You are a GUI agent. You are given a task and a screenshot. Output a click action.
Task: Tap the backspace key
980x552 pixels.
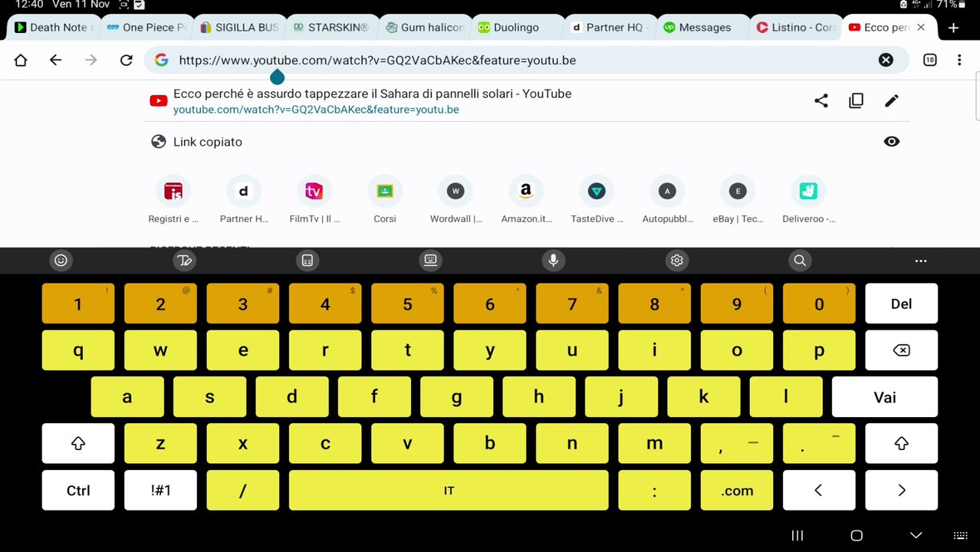coord(901,350)
